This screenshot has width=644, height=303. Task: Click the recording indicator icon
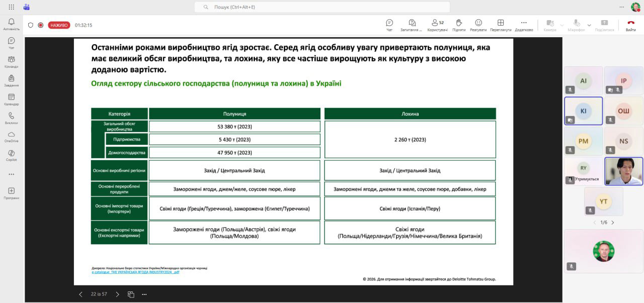[x=41, y=25]
